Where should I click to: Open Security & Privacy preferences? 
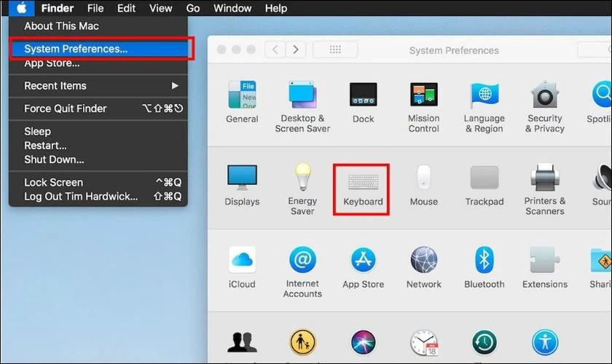pyautogui.click(x=545, y=107)
